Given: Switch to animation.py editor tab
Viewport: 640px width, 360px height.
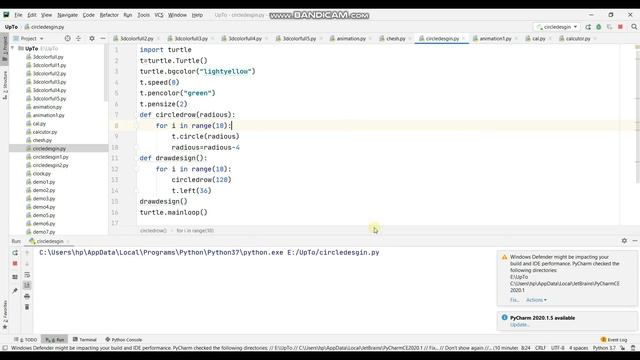Looking at the screenshot, I should click(350, 38).
